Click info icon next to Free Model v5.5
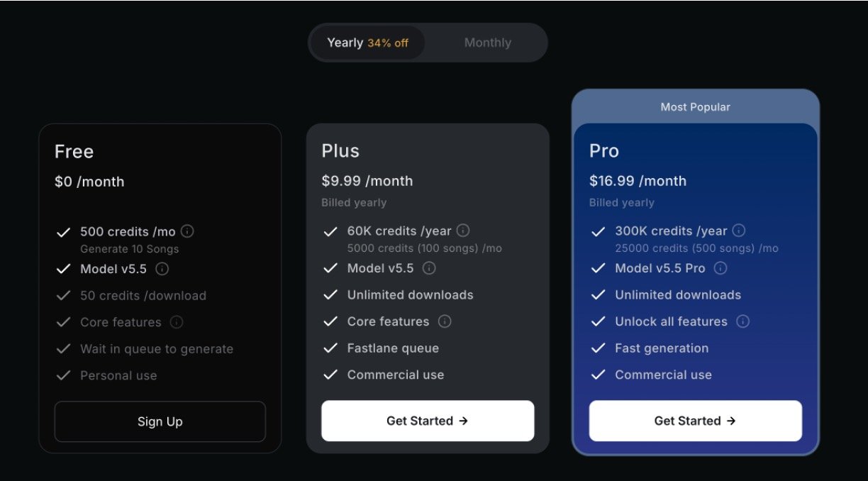 [x=162, y=269]
